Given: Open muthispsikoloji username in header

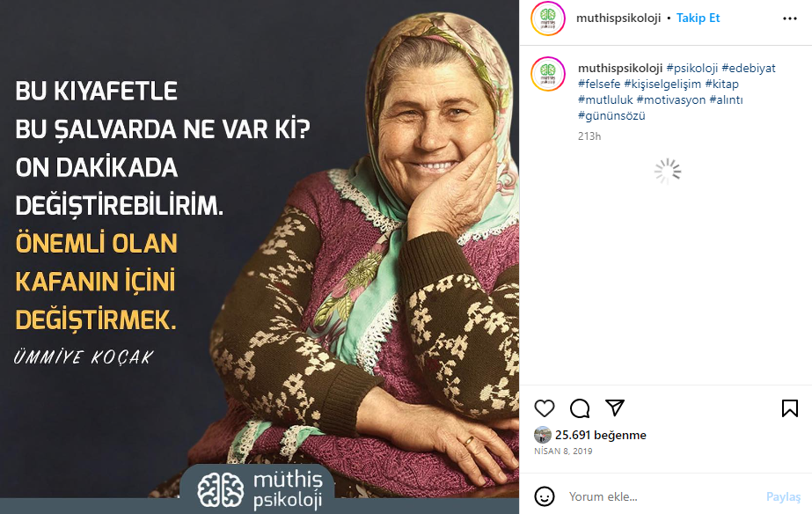Looking at the screenshot, I should [618, 18].
